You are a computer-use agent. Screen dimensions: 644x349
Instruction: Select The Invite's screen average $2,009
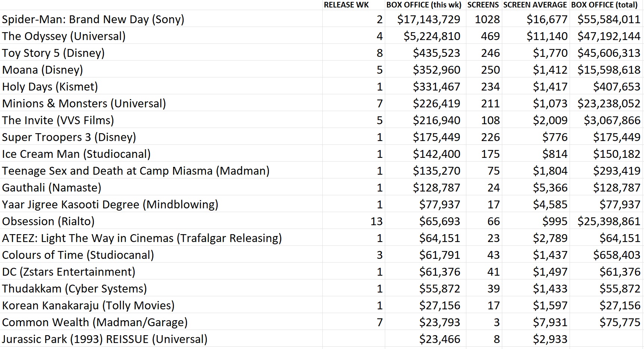pyautogui.click(x=550, y=120)
